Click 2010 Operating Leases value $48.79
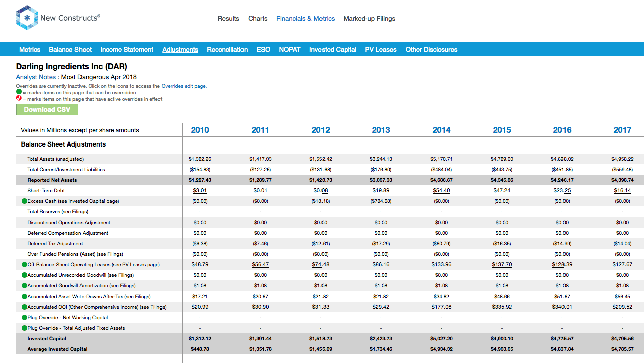The width and height of the screenshot is (644, 363). pos(200,265)
